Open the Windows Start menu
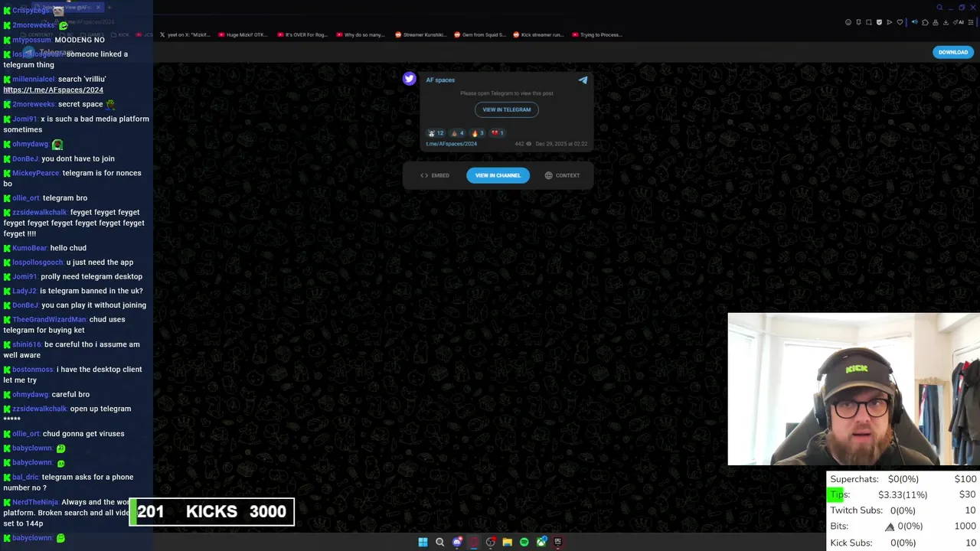980x551 pixels. pos(423,542)
